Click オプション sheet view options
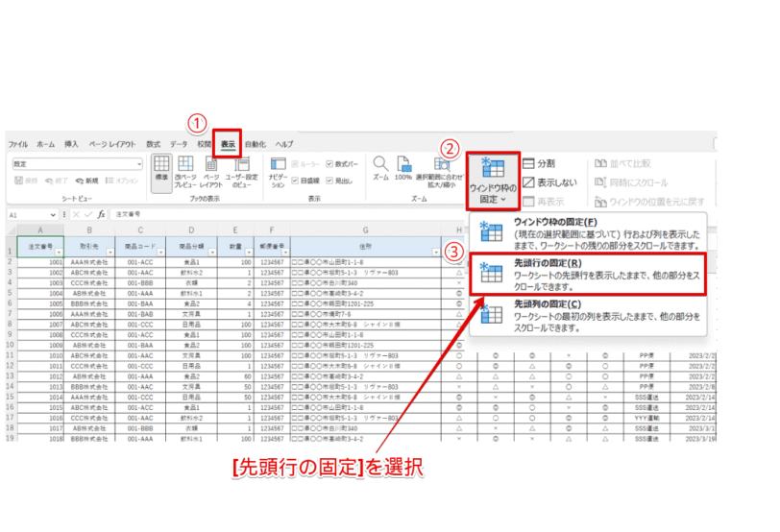The width and height of the screenshot is (780, 532). [x=122, y=181]
